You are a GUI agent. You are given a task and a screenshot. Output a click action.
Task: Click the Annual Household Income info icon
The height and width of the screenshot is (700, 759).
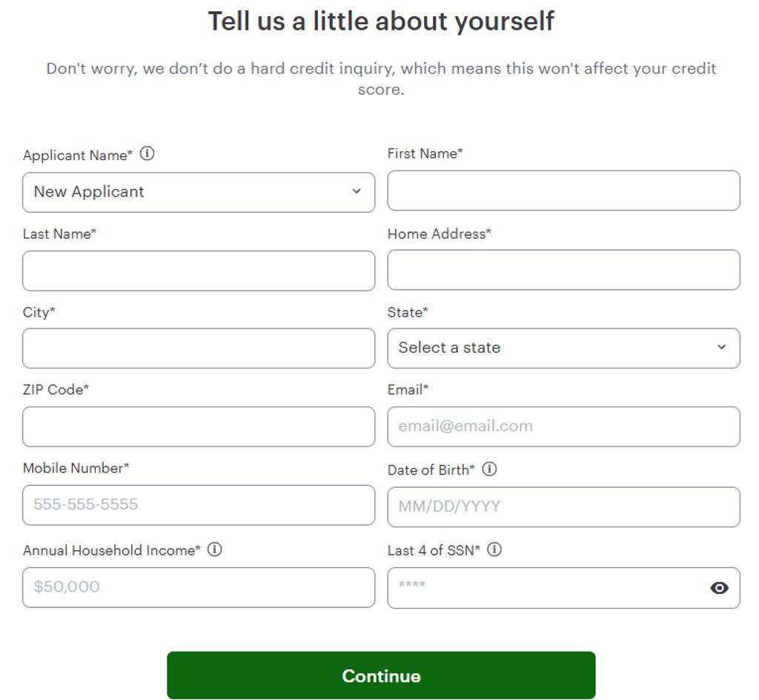[x=214, y=549]
